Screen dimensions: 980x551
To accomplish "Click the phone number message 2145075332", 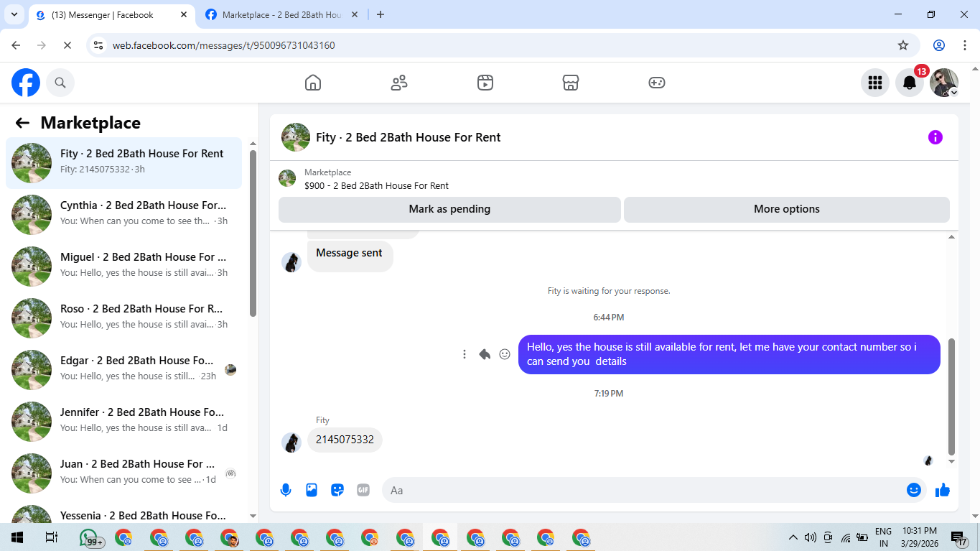I will tap(345, 440).
